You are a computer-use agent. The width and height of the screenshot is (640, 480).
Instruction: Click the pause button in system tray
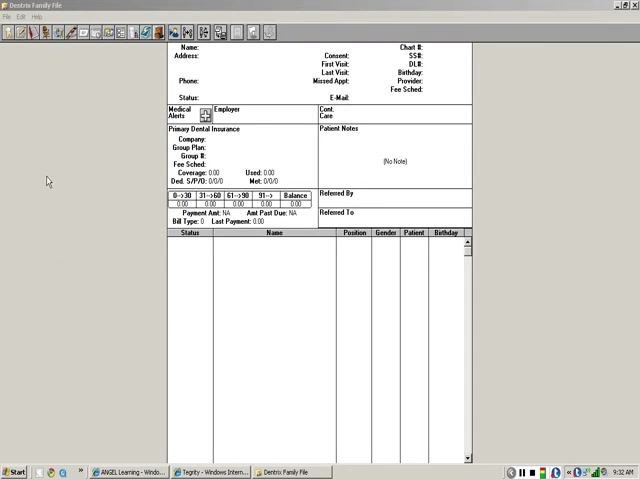click(x=522, y=473)
